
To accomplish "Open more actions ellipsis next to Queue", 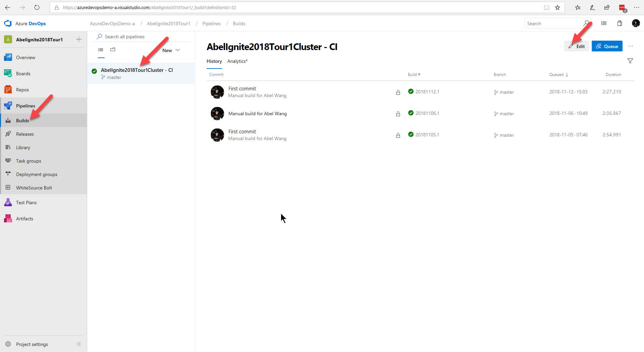I will (x=631, y=46).
